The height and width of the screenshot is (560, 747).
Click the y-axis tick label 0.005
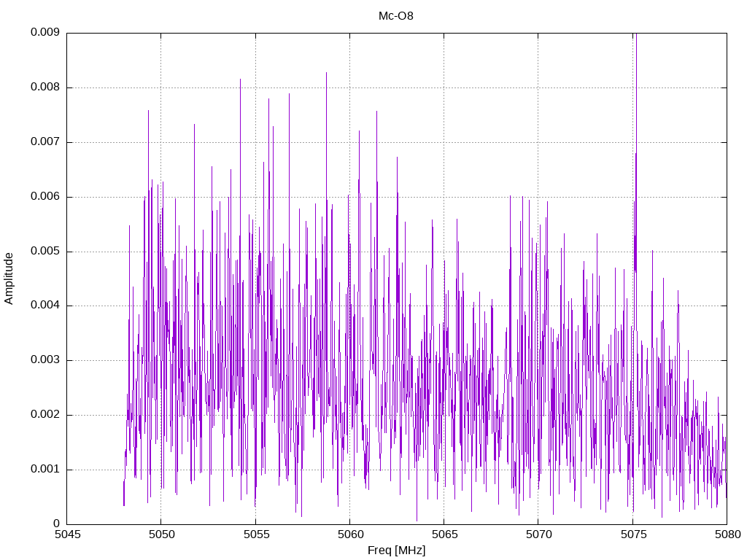pos(45,251)
